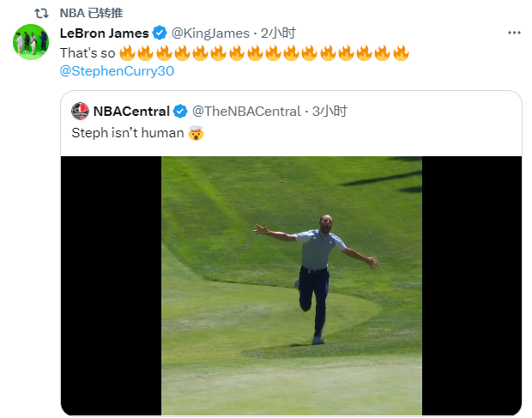532x418 pixels.
Task: Open the LeBron James display name
Action: (105, 33)
